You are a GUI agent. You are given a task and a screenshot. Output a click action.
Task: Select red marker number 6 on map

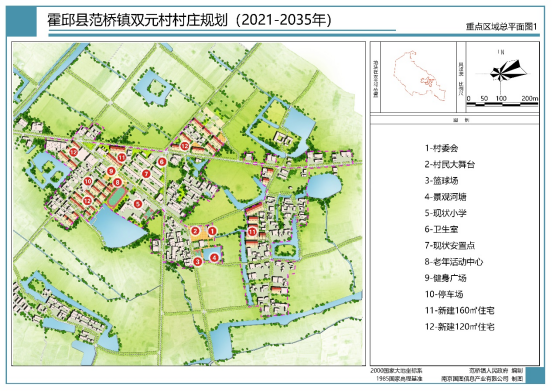(x=162, y=162)
